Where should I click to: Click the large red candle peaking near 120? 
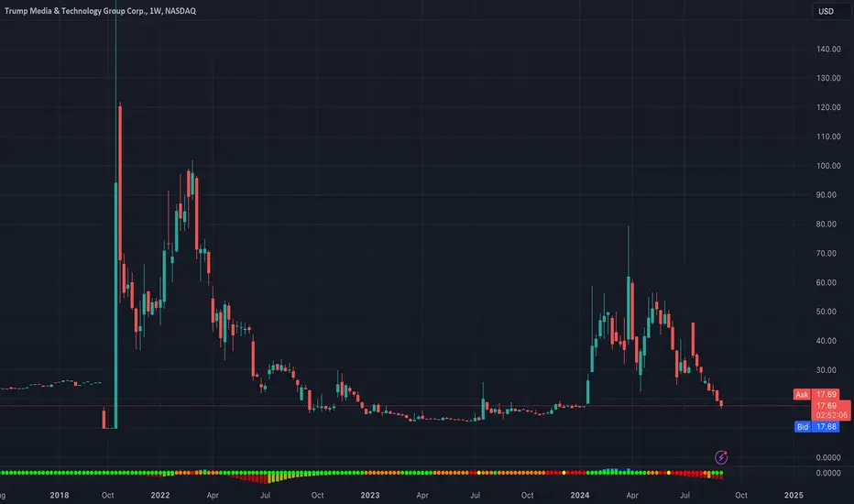click(120, 182)
